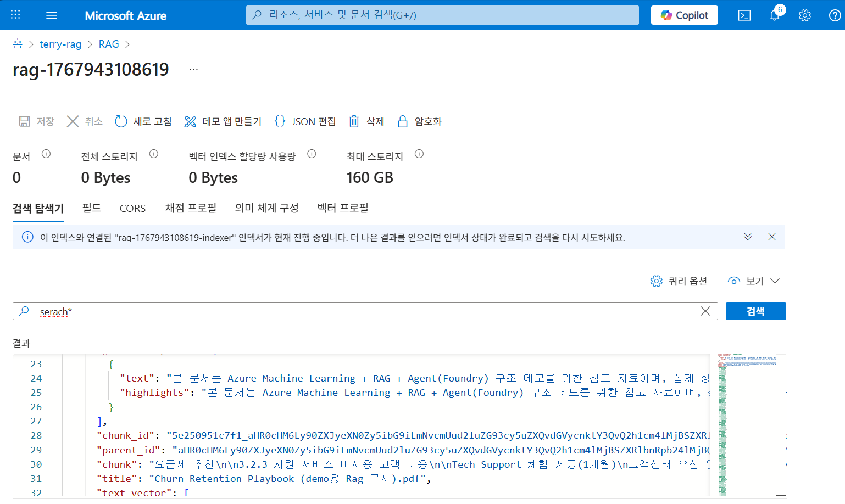This screenshot has height=504, width=845.
Task: Expand the indexer info banner chevron
Action: click(x=748, y=237)
